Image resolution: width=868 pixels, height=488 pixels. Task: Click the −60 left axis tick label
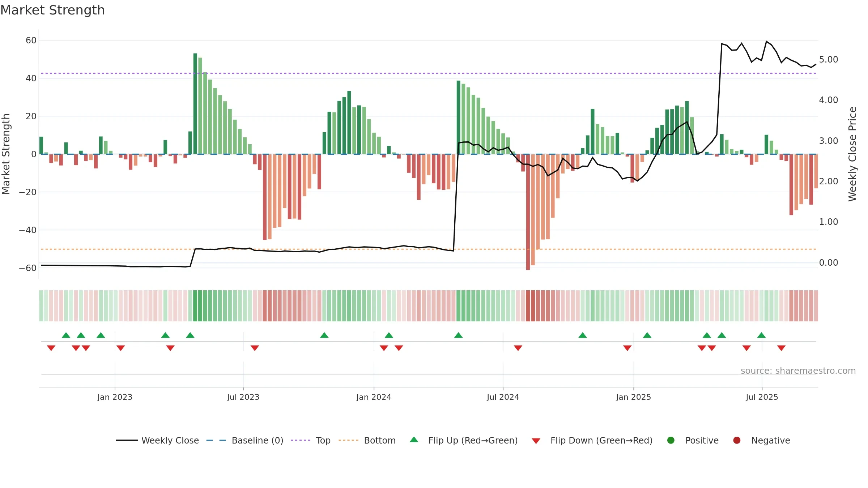click(28, 268)
